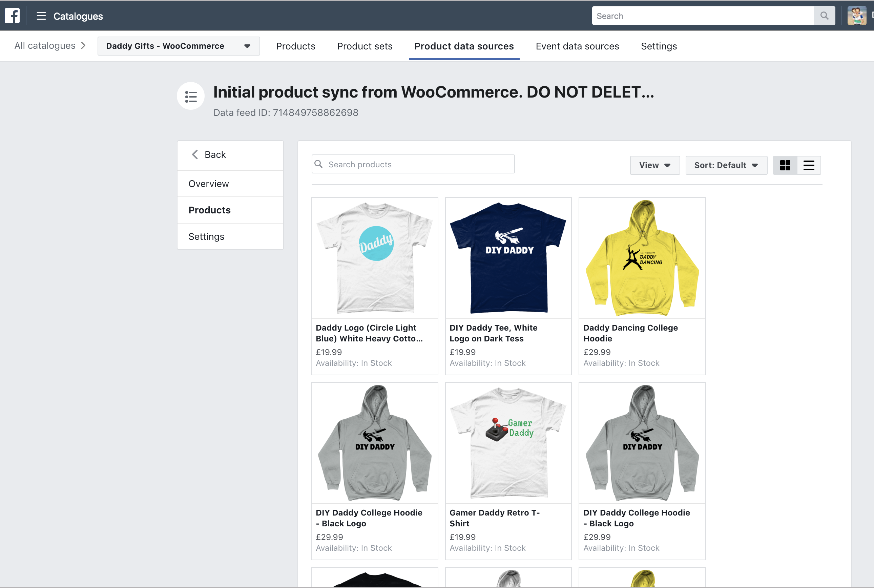Click the Gamer Daddy Retro T-Shirt title
Screen dimensions: 874x588
pos(495,518)
